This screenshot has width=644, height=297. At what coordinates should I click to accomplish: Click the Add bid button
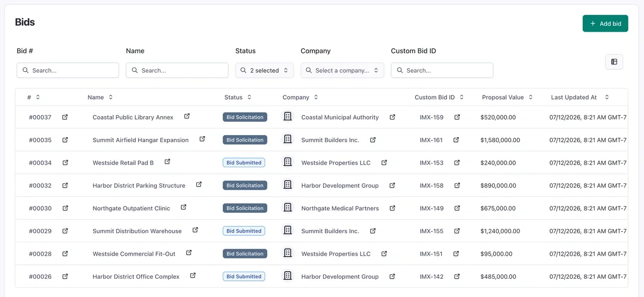coord(605,24)
